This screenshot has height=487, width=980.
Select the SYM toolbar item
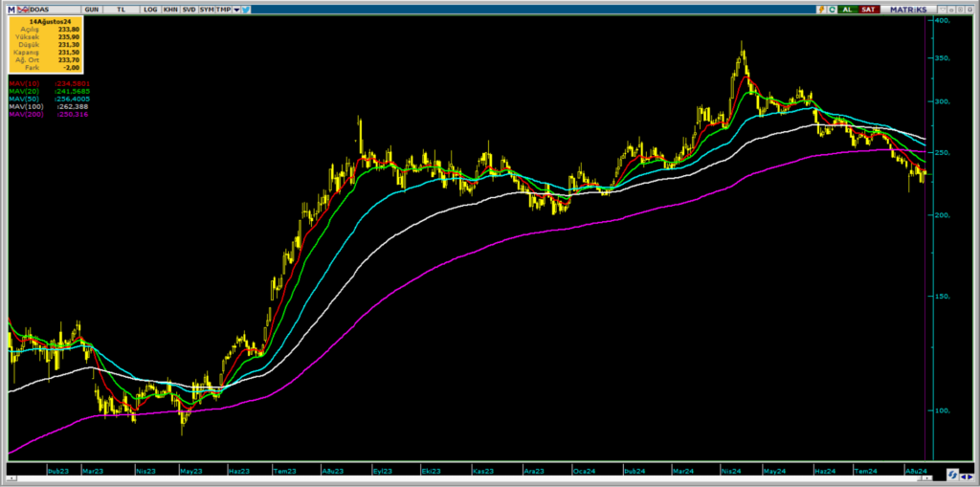click(207, 10)
